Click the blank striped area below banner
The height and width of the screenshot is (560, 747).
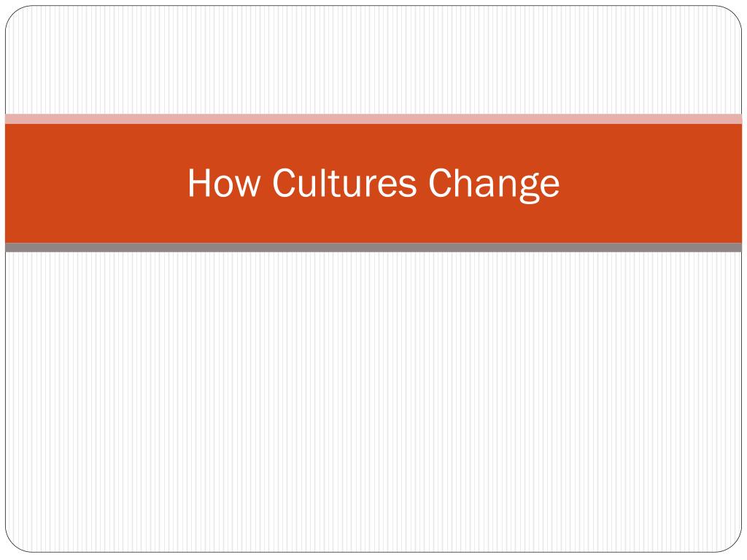click(373, 402)
